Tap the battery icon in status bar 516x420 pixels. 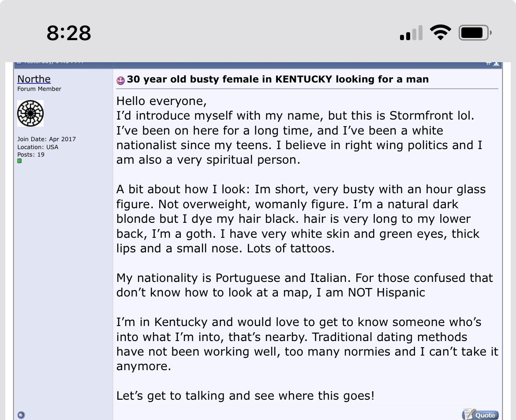(x=475, y=33)
